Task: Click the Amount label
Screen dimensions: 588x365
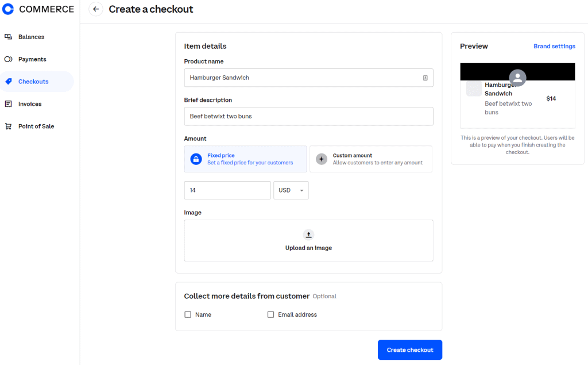Action: [195, 139]
